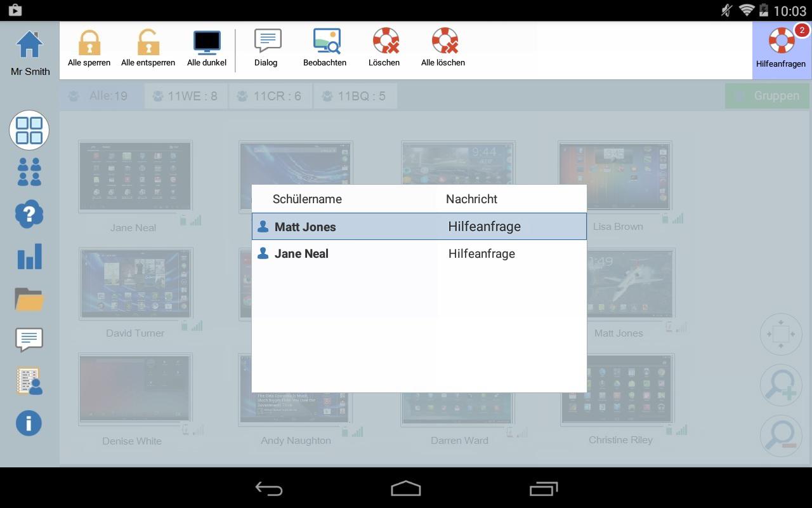This screenshot has width=812, height=508.
Task: Activate Beobachten to watch screens
Action: (325, 46)
